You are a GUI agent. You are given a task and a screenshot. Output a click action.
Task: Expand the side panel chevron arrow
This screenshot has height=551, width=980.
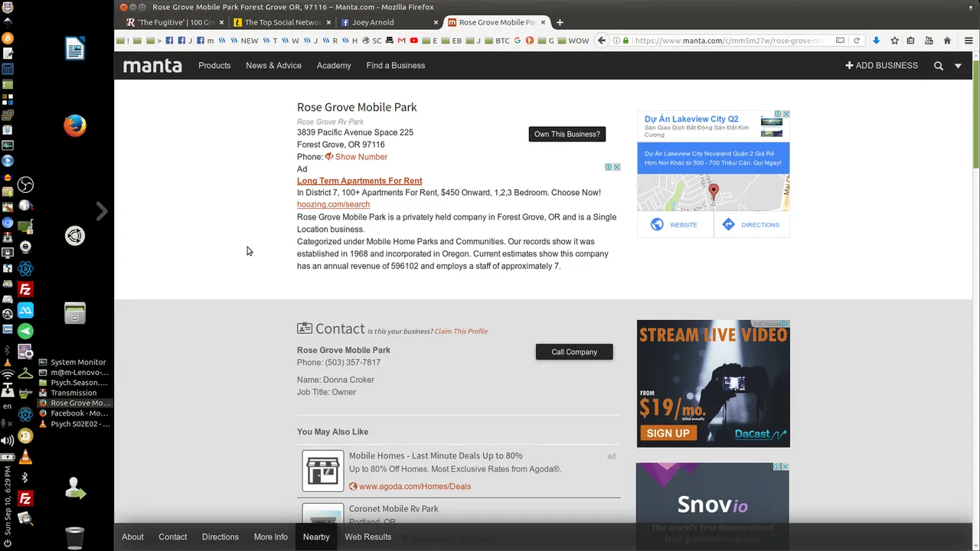tap(102, 211)
